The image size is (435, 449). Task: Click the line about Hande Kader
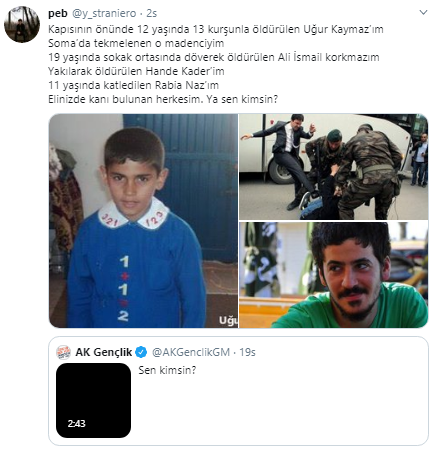(136, 71)
